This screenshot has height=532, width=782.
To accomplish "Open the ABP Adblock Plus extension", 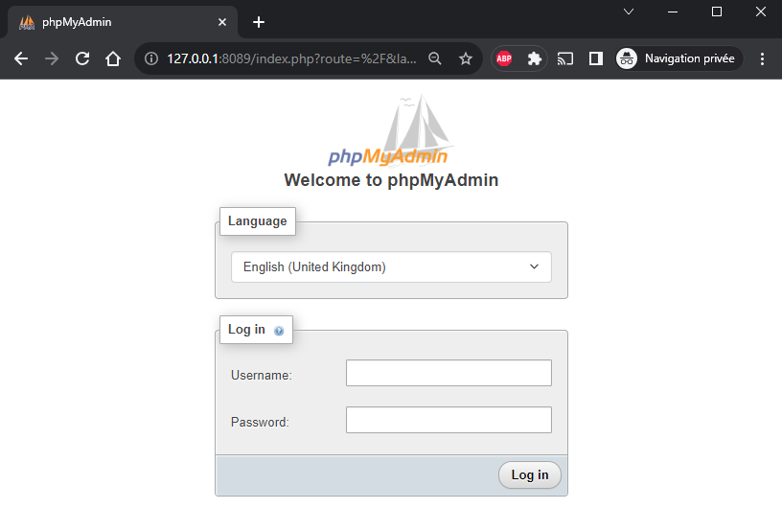I will pos(504,58).
